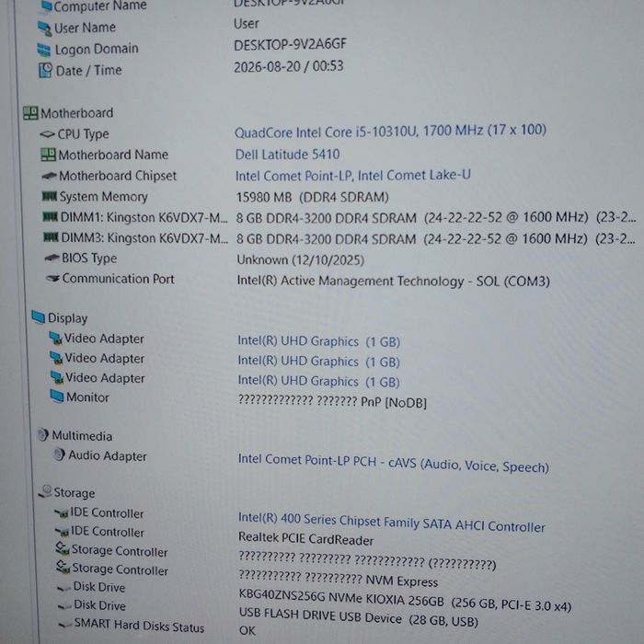The width and height of the screenshot is (644, 644).
Task: Select the 15980 MB (DDR4 SDRAM) value
Action: coord(312,197)
